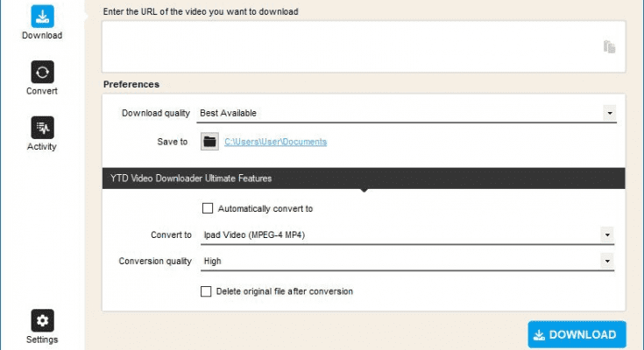Expand the Convert to dropdown arrow
This screenshot has width=644, height=350.
pyautogui.click(x=607, y=235)
